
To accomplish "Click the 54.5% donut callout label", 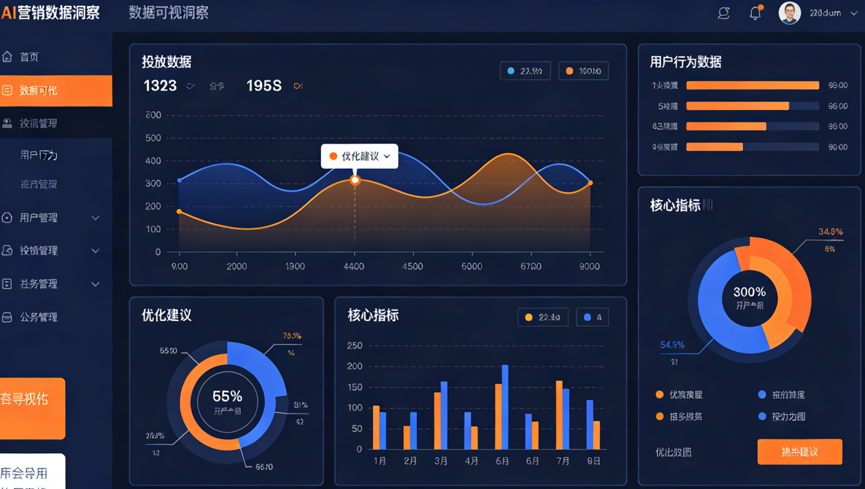I will (672, 345).
